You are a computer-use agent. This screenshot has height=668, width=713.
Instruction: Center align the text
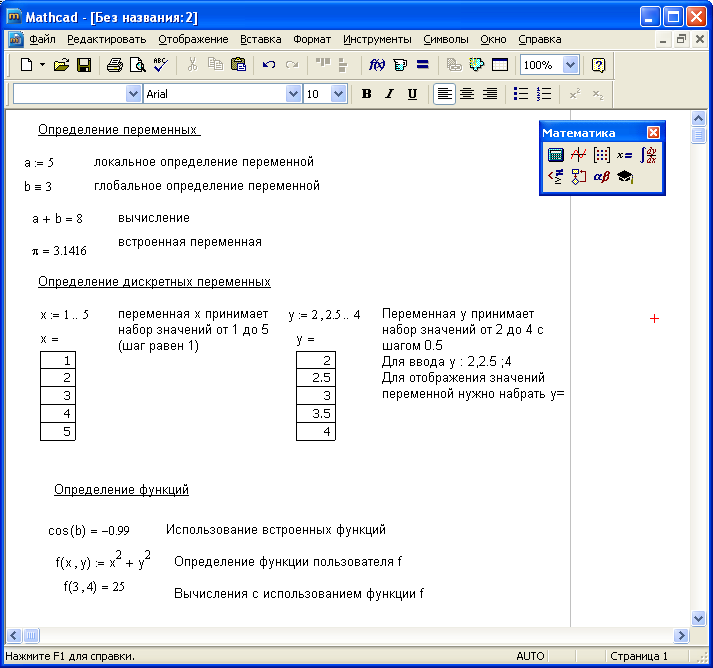(x=467, y=94)
